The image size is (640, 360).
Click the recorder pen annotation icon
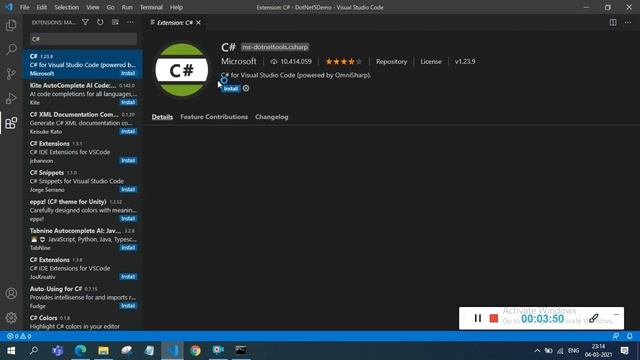(x=593, y=318)
